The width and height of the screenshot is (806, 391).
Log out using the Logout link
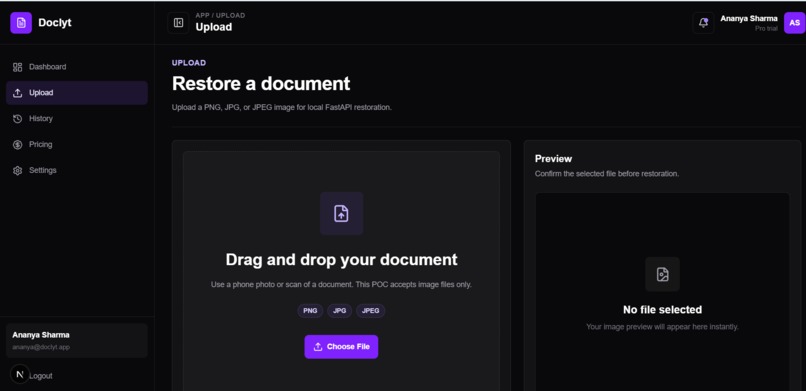pyautogui.click(x=41, y=376)
